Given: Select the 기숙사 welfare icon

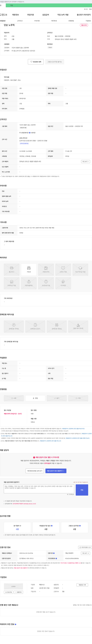Looking at the screenshot, I should [x=29, y=270].
